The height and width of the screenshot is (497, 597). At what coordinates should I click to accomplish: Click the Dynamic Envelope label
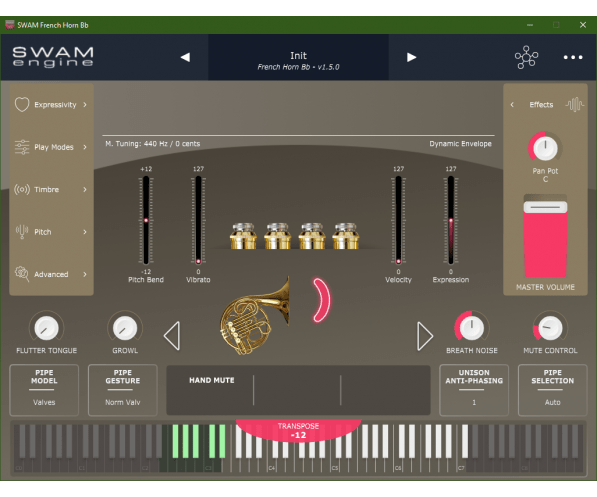tap(460, 144)
